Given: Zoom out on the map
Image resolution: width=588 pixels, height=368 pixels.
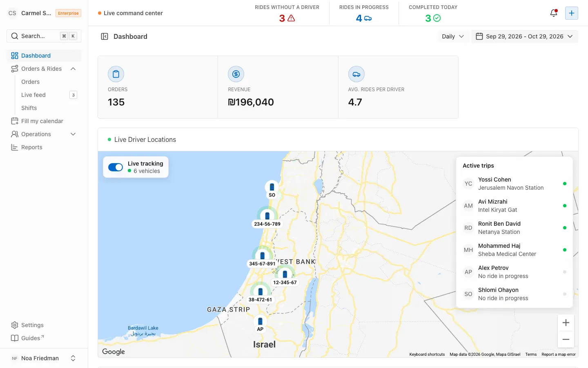Looking at the screenshot, I should (x=566, y=339).
